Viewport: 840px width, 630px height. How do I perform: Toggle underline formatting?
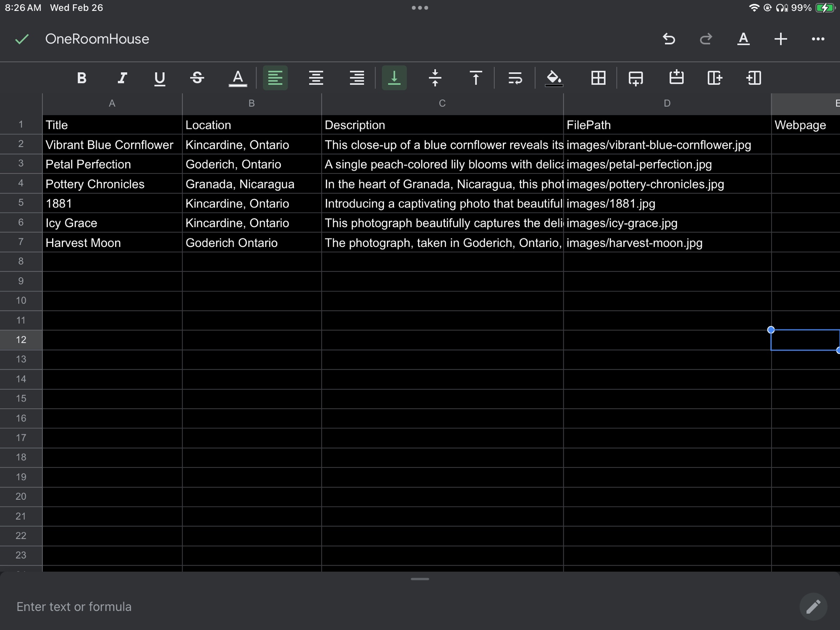coord(160,78)
